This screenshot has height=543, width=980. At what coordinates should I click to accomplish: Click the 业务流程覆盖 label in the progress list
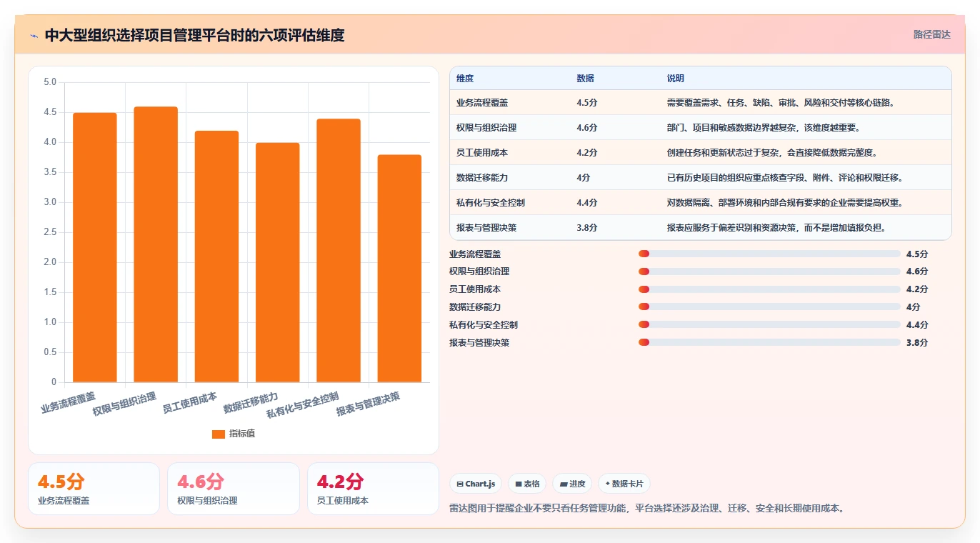[x=475, y=254]
